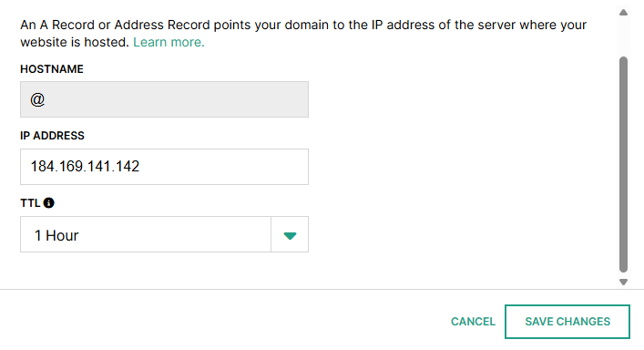Click the A Record description paragraph
This screenshot has width=644, height=350.
click(x=303, y=34)
